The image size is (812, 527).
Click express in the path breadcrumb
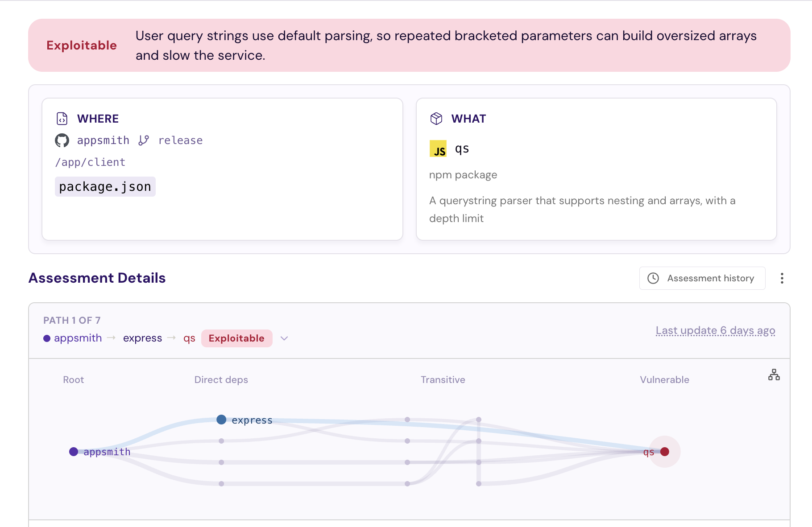pos(142,338)
